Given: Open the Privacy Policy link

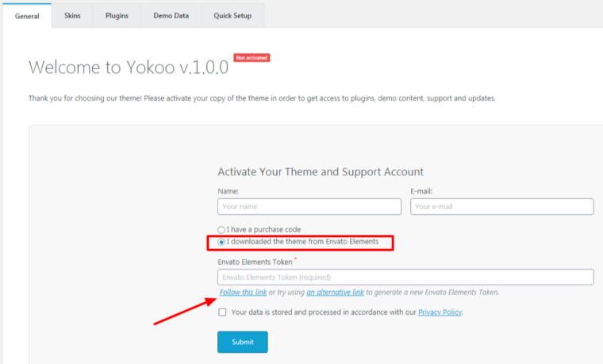Looking at the screenshot, I should click(440, 312).
